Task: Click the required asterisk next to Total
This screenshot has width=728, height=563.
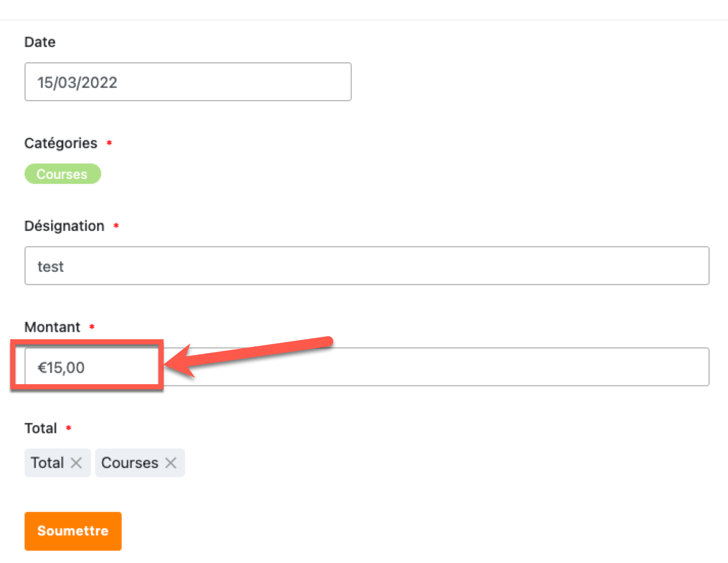Action: (x=69, y=428)
